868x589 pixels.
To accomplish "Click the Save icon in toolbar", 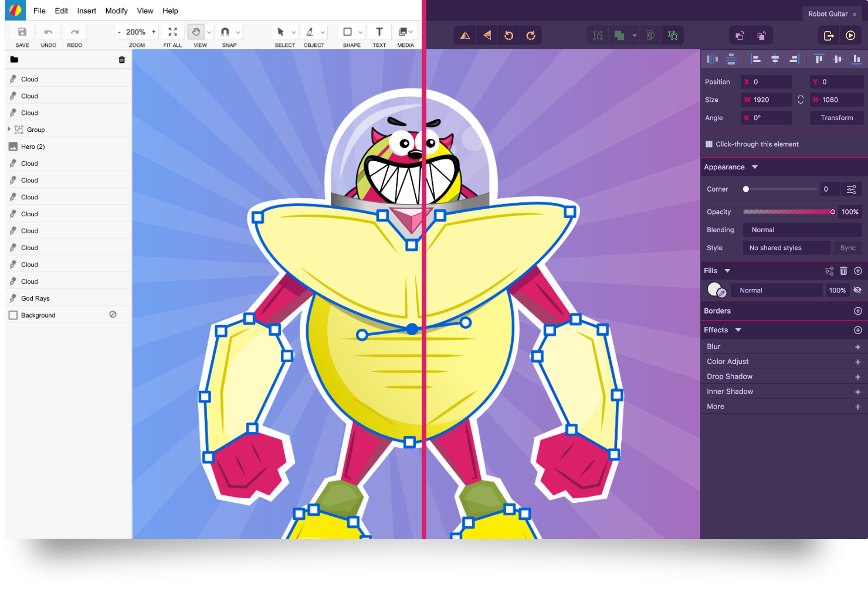I will [22, 32].
